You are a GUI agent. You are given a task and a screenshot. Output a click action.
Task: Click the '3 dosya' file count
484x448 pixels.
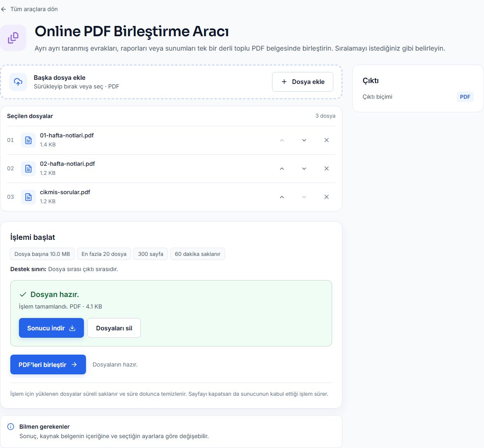point(325,116)
